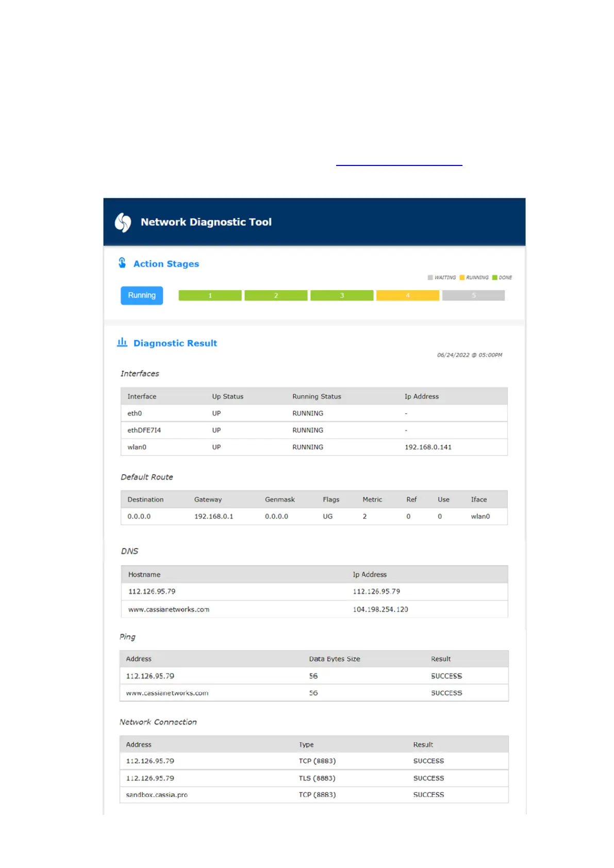Image resolution: width=614 pixels, height=868 pixels.
Task: Select the eth0 interface row
Action: click(314, 413)
